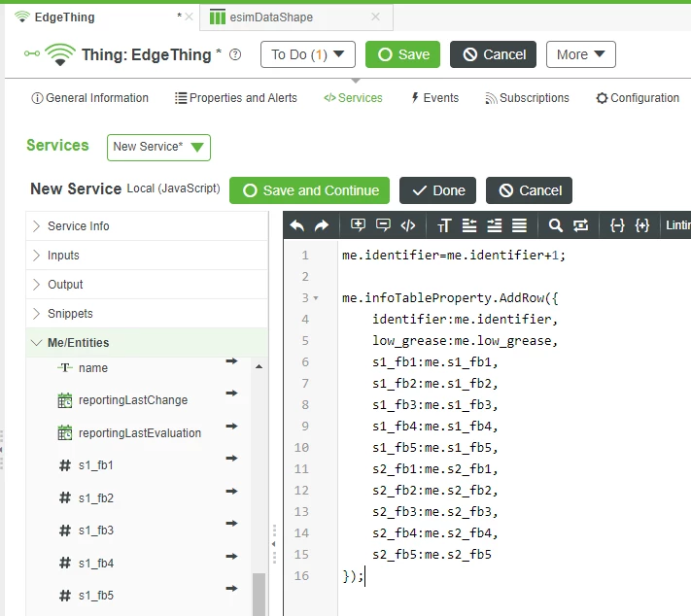Viewport: 691px width, 616px height.
Task: Insert reportingLastChange using its arrow
Action: tap(231, 394)
